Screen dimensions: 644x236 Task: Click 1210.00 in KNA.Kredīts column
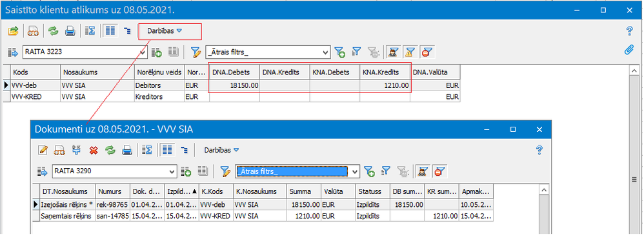click(385, 85)
